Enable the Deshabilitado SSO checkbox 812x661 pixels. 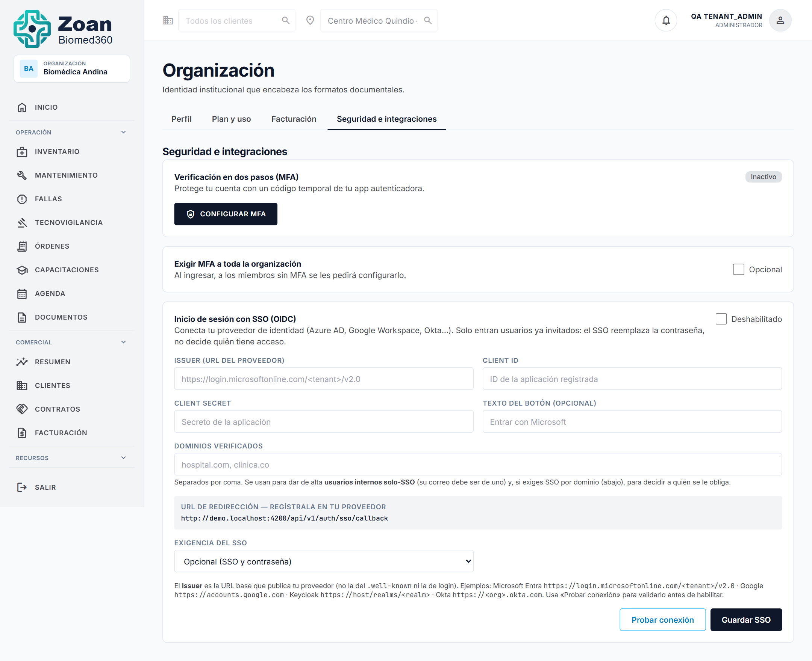click(721, 319)
